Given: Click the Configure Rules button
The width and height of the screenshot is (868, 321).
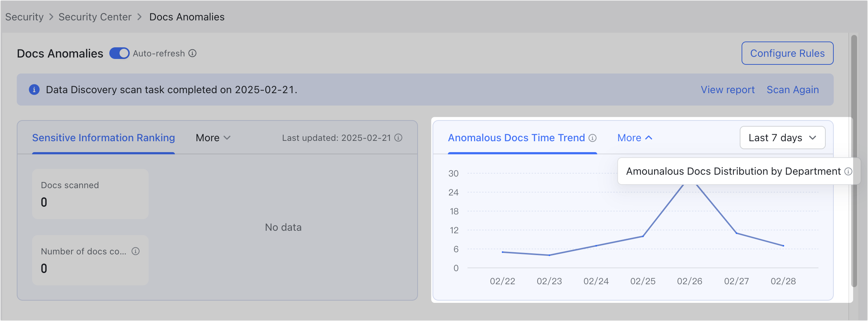Looking at the screenshot, I should pos(787,53).
